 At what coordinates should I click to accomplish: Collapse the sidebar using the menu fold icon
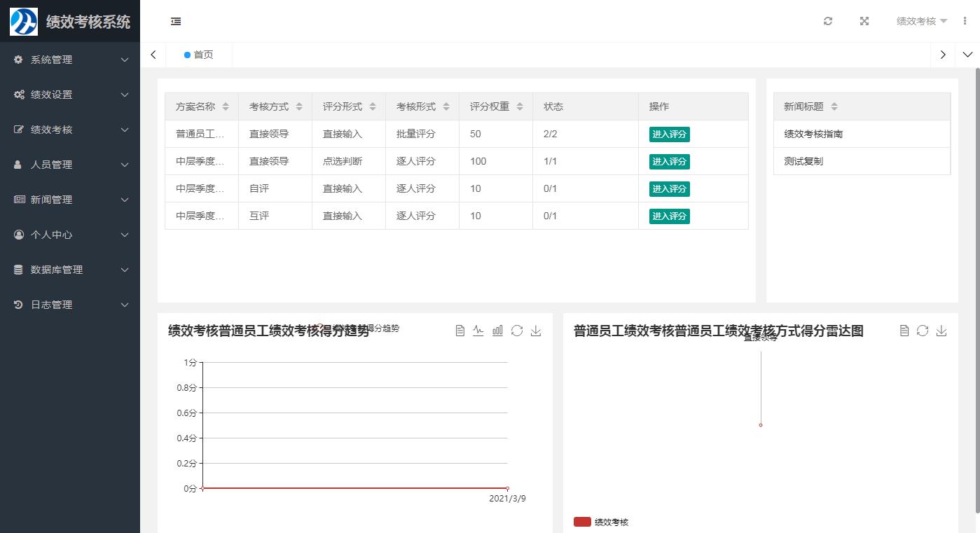176,22
